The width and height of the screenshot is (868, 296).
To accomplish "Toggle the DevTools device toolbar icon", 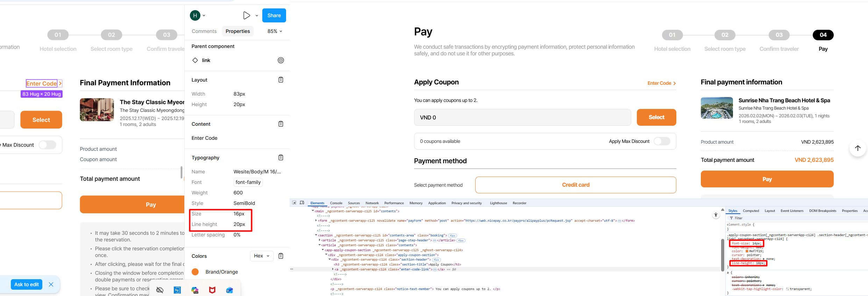I will tap(302, 203).
